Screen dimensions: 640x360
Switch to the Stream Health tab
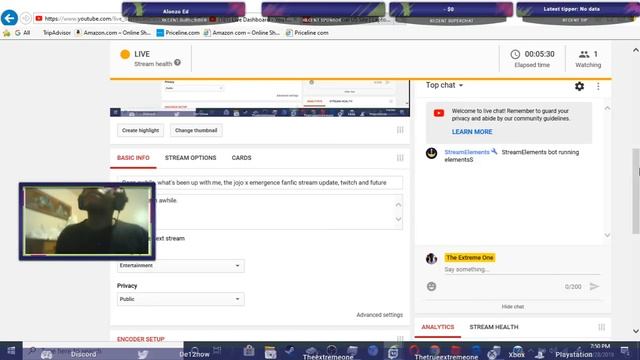tap(494, 327)
